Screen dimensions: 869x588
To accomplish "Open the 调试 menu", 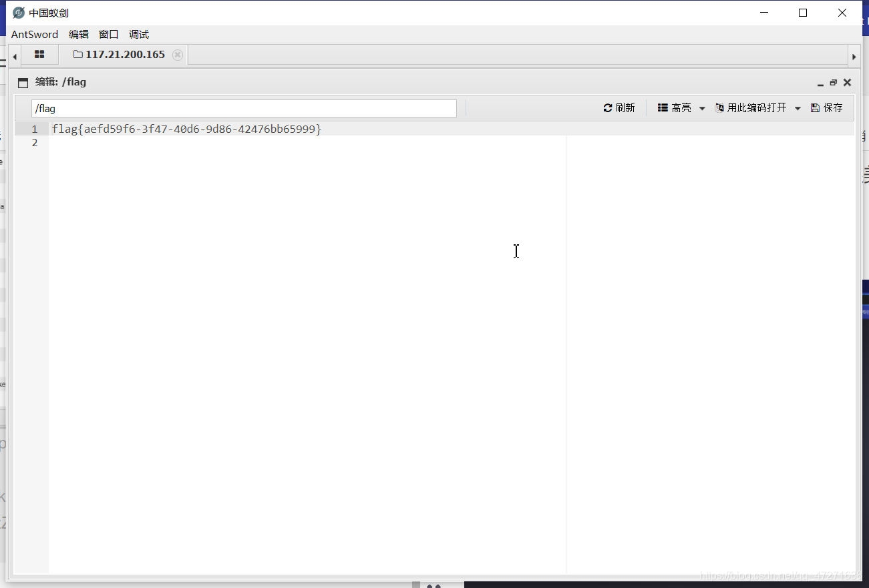I will (139, 34).
